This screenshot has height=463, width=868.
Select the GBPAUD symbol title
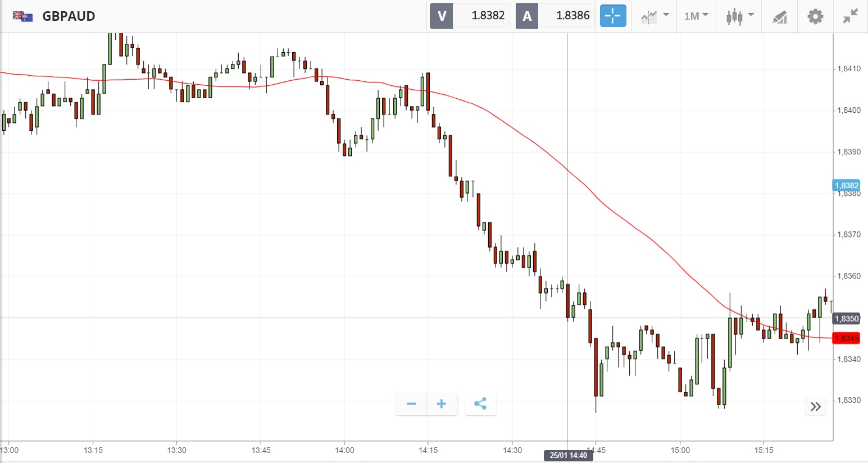tap(69, 16)
